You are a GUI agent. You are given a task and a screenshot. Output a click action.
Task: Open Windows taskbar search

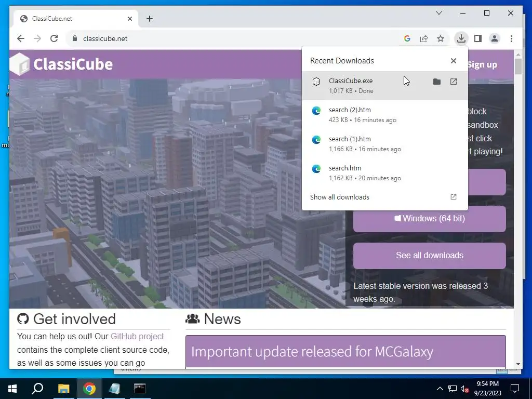[37, 389]
